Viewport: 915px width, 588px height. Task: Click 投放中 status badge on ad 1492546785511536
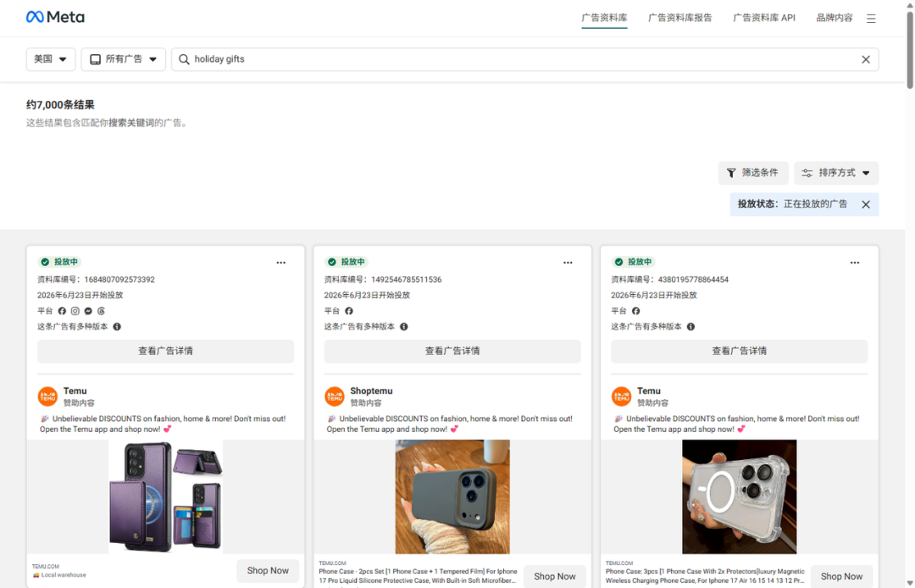(x=347, y=262)
